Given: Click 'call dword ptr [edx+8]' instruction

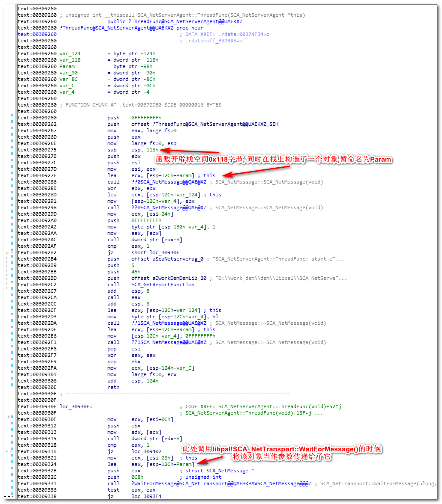Looking at the screenshot, I should point(145,439).
